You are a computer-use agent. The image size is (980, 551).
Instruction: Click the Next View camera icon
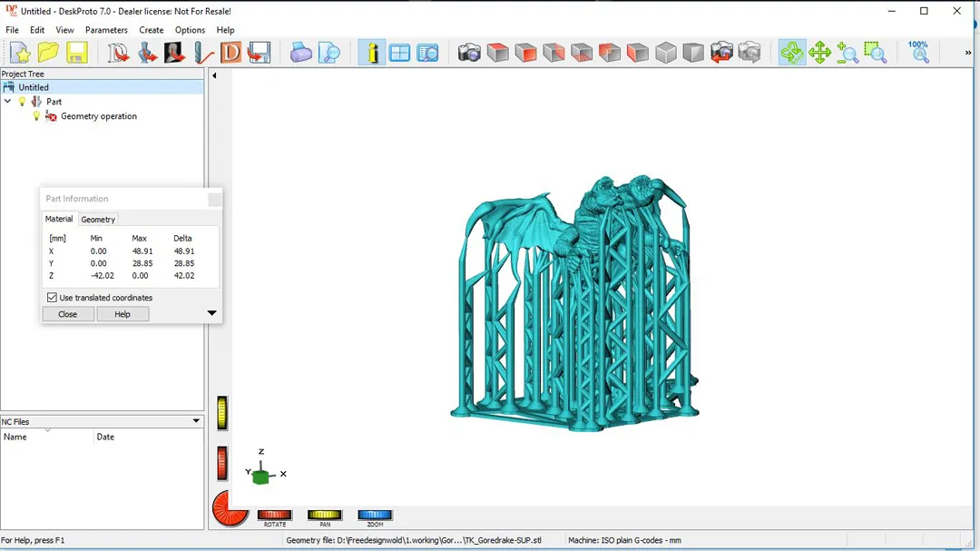coord(750,53)
